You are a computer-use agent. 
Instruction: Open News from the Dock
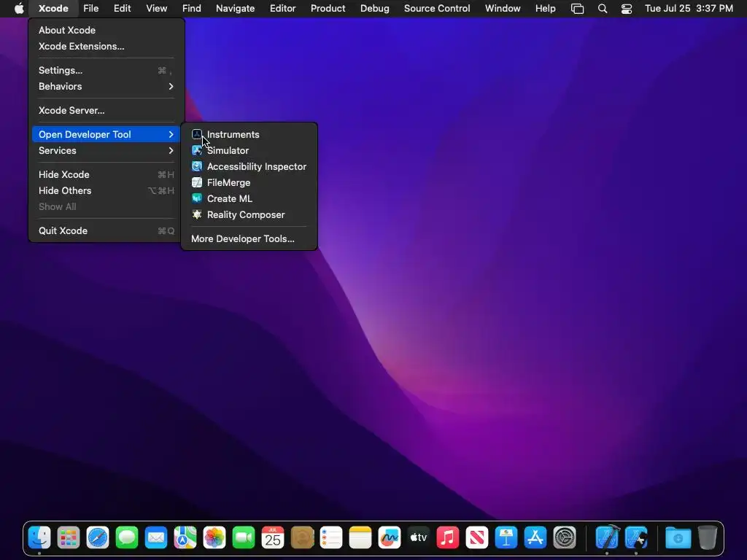click(x=477, y=538)
